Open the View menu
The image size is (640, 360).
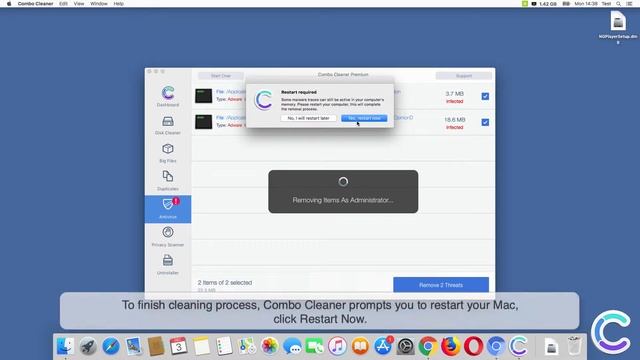pos(79,4)
